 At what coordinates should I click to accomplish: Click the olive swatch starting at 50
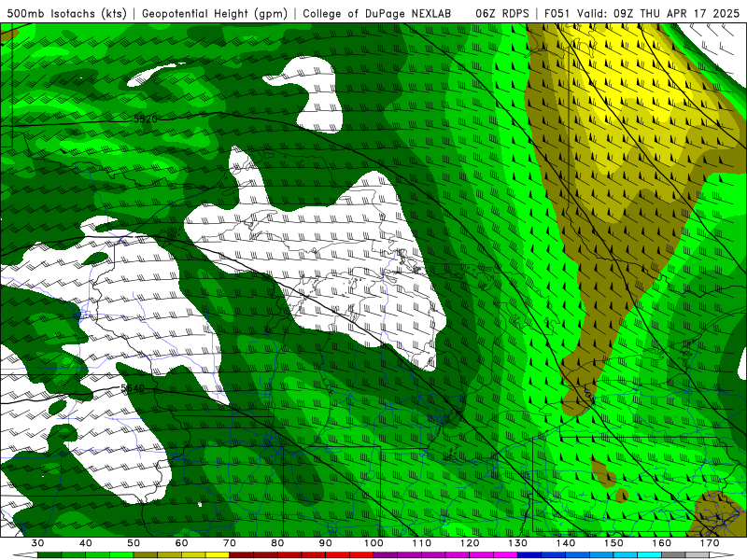pos(146,555)
